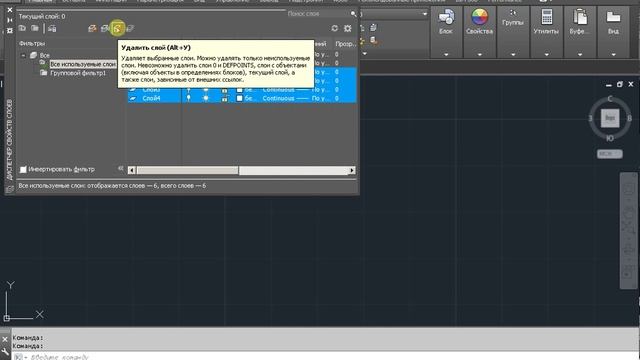Click layer list scrollbar right arrow

coord(352,170)
